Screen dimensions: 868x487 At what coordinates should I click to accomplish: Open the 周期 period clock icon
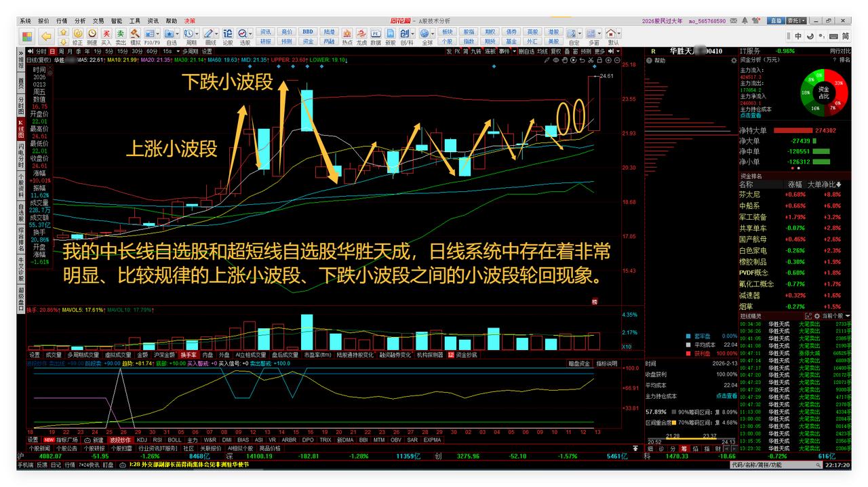coord(190,32)
